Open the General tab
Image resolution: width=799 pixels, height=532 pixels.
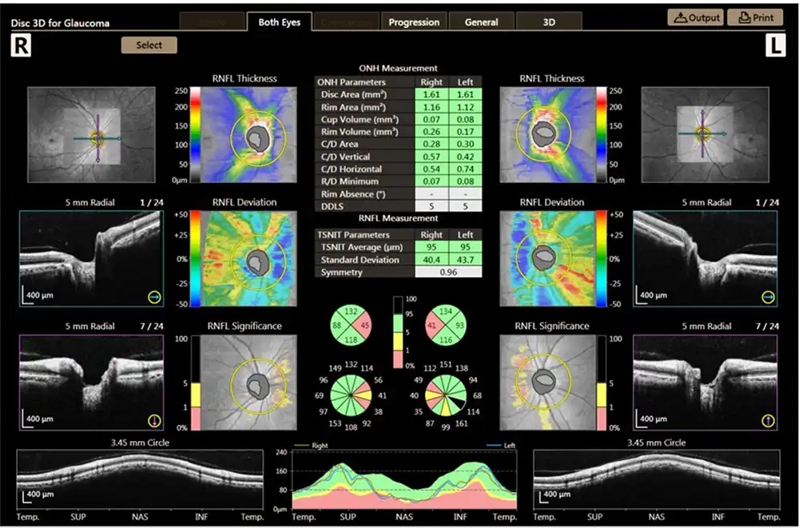(x=481, y=22)
